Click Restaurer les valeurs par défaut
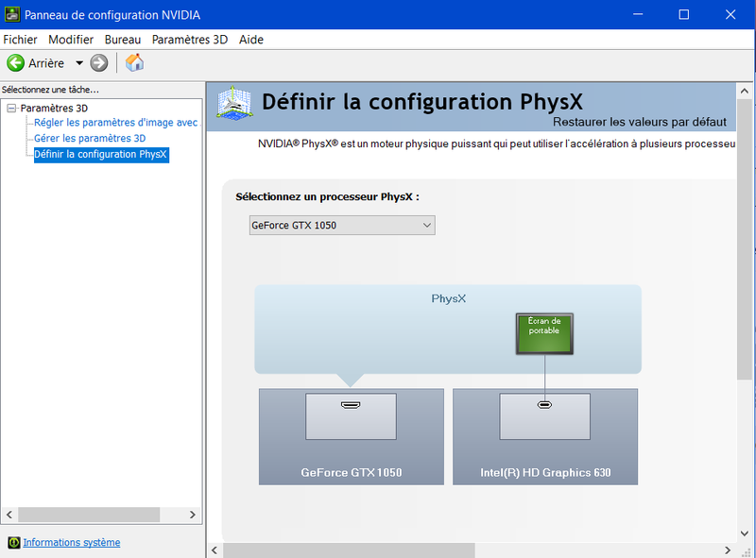Screen dimensions: 756x558 pos(639,122)
